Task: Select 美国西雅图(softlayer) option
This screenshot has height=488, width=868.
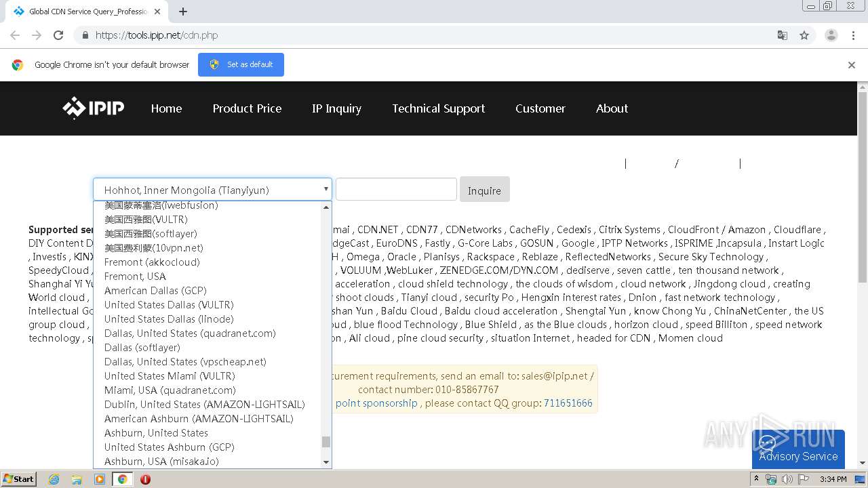Action: pyautogui.click(x=208, y=234)
